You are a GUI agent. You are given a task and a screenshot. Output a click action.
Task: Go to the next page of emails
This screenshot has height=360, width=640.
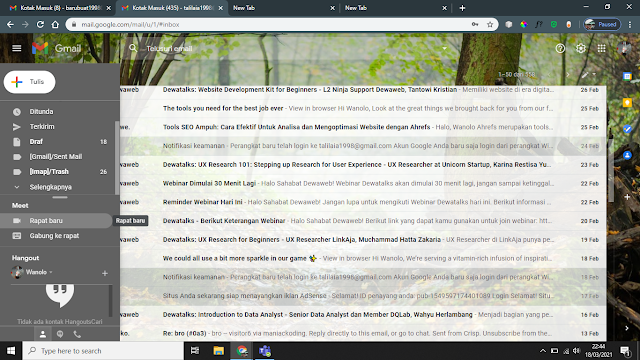[568, 75]
